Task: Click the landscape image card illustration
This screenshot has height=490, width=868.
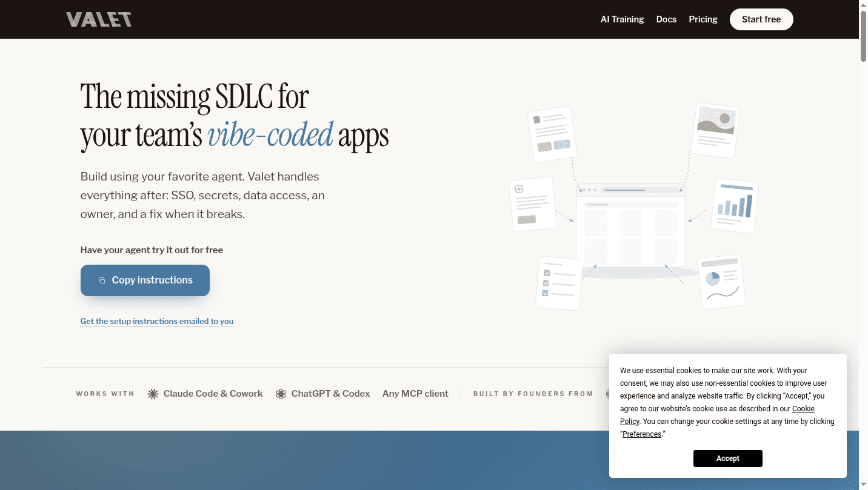Action: (716, 130)
